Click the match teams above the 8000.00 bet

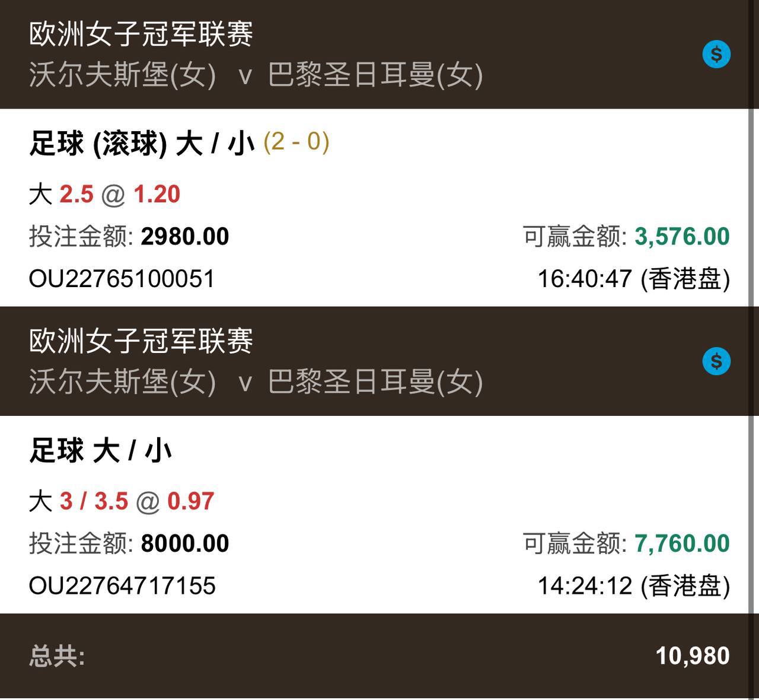point(256,381)
